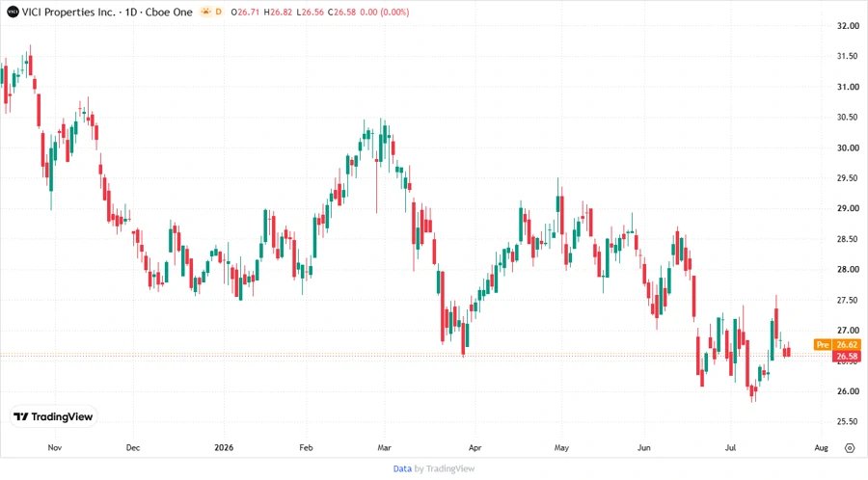Image resolution: width=868 pixels, height=480 pixels.
Task: Click the 27.50 price axis label
Action: pyautogui.click(x=848, y=301)
